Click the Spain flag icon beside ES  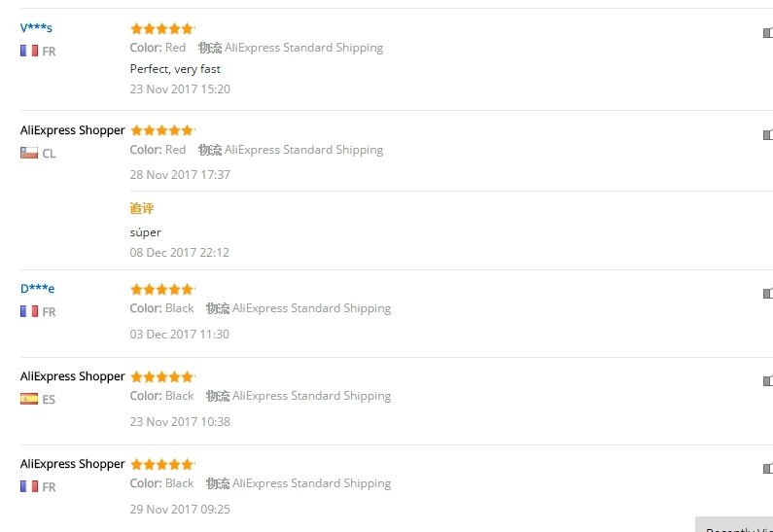pos(29,399)
